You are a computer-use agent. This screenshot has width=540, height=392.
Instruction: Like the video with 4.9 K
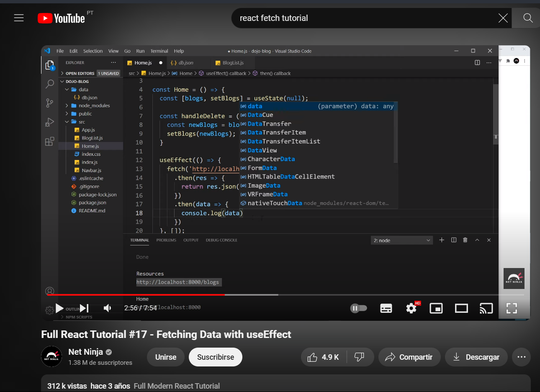tap(323, 357)
